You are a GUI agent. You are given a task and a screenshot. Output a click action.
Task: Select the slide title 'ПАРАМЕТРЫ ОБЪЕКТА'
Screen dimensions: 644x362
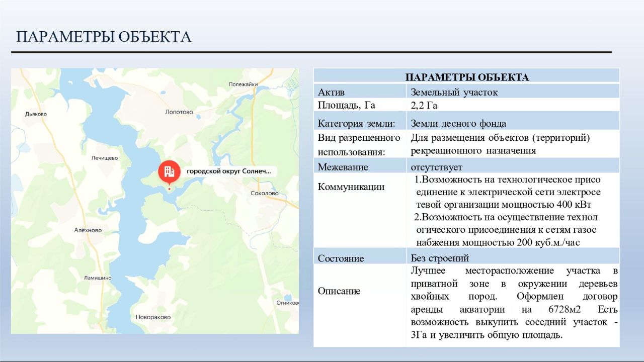104,37
